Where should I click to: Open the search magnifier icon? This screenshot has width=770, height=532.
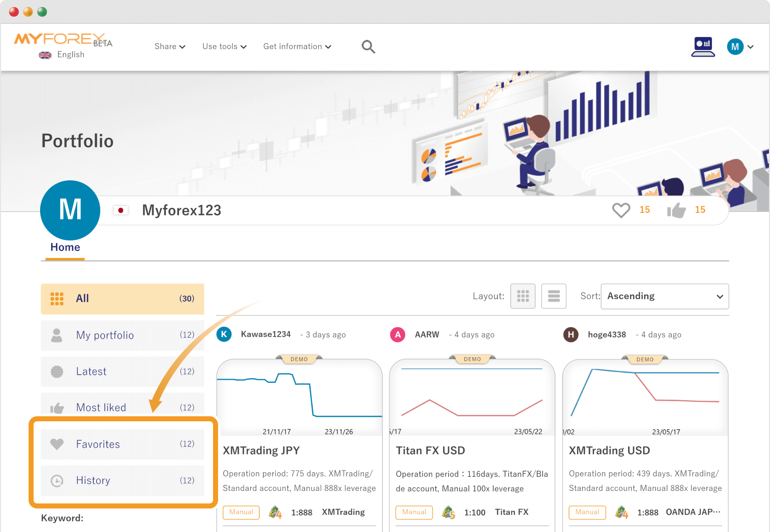pyautogui.click(x=368, y=47)
